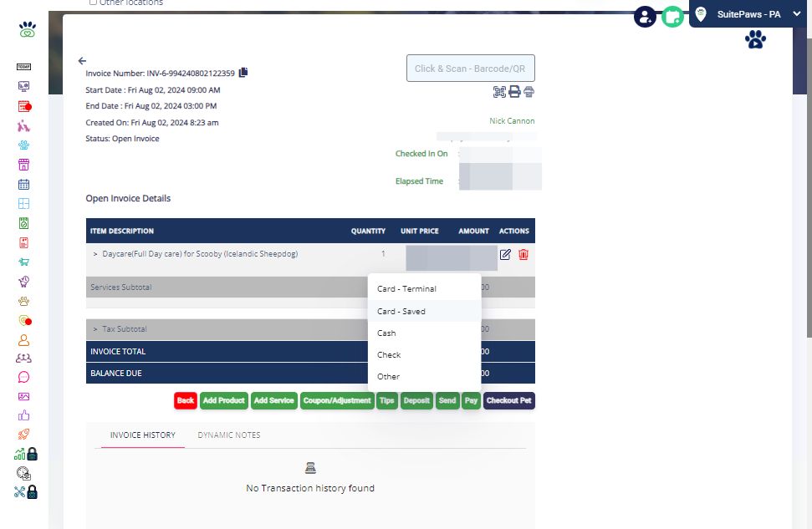Open the magenta photo gallery icon
Image resolution: width=812 pixels, height=529 pixels.
[23, 396]
